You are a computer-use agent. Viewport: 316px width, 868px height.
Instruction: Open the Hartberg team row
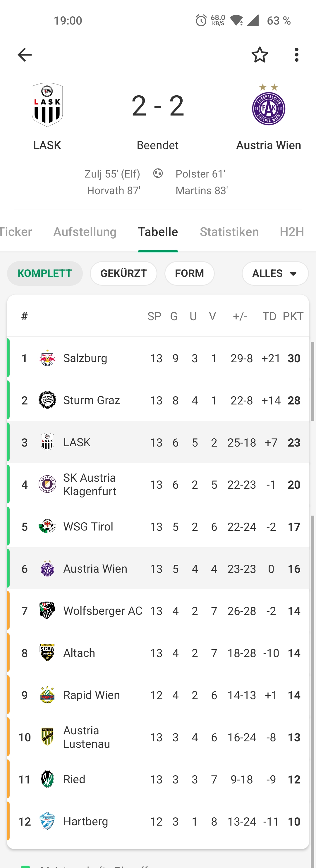click(x=158, y=821)
